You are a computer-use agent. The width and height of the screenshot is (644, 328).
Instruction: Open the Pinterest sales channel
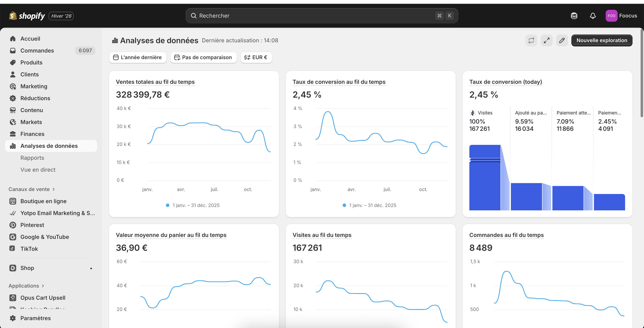pos(32,225)
